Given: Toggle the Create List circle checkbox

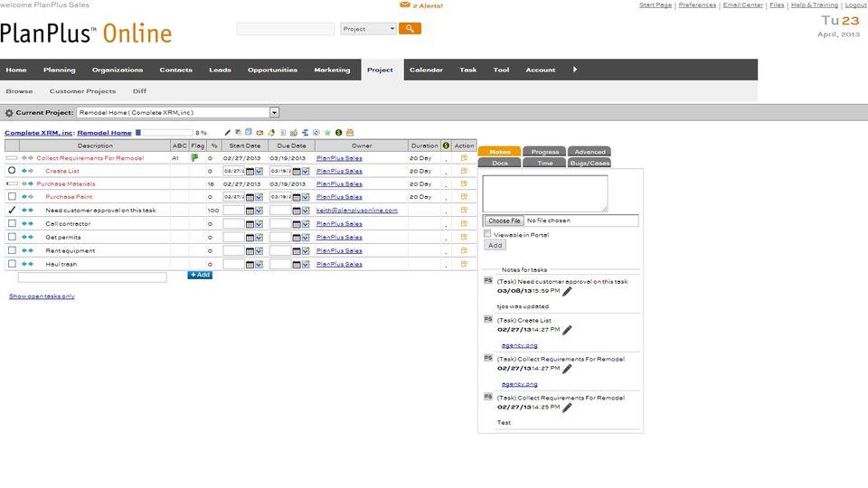Looking at the screenshot, I should (x=12, y=171).
